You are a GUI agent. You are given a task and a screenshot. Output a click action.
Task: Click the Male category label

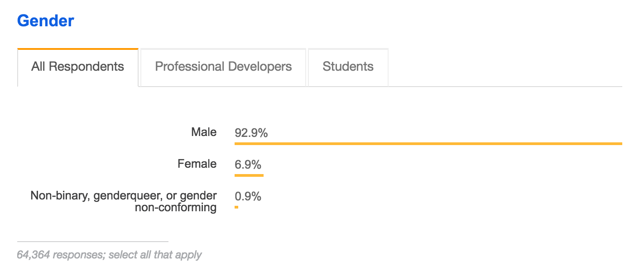point(204,132)
